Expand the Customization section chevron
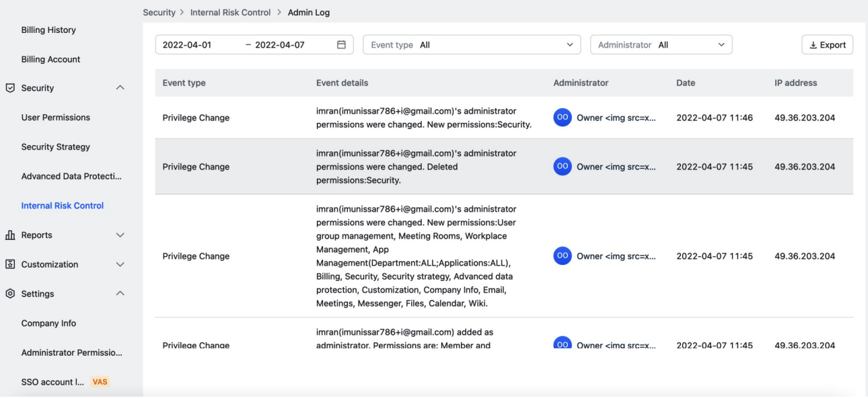The height and width of the screenshot is (398, 868). coord(120,264)
